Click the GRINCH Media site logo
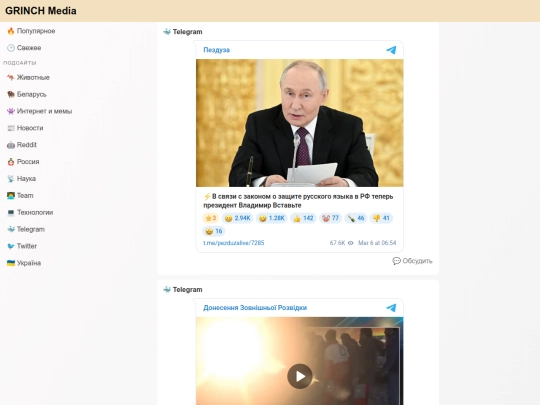The image size is (540, 405). [x=41, y=11]
